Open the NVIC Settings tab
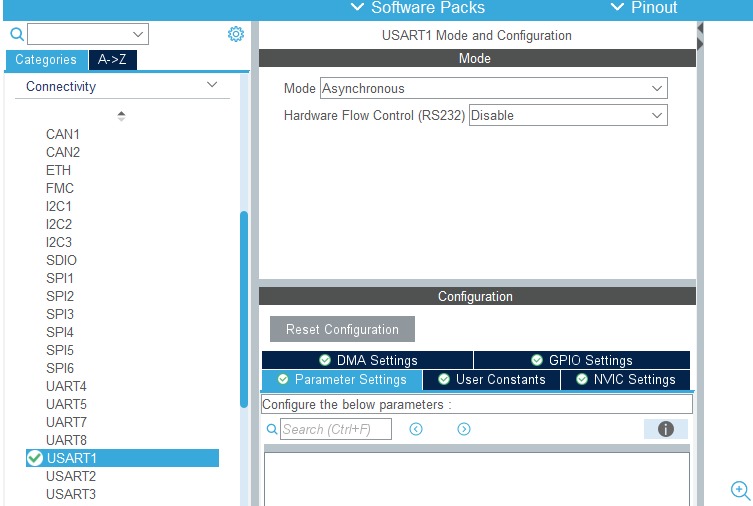 point(625,379)
